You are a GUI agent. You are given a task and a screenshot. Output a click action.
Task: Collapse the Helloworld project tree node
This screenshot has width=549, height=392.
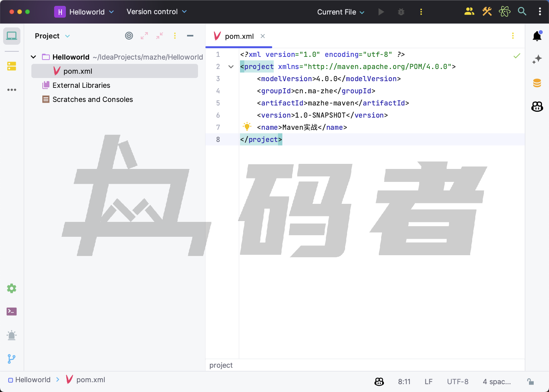[34, 57]
